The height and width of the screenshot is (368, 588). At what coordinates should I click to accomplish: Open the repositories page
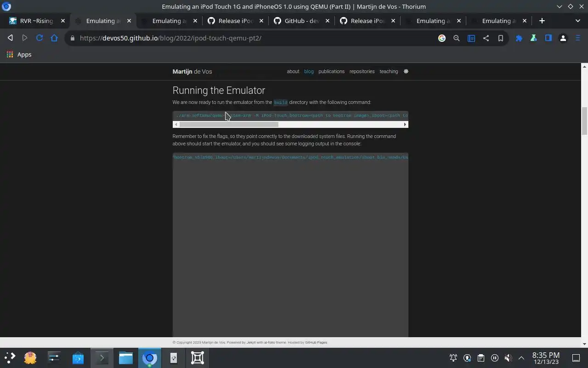[362, 71]
